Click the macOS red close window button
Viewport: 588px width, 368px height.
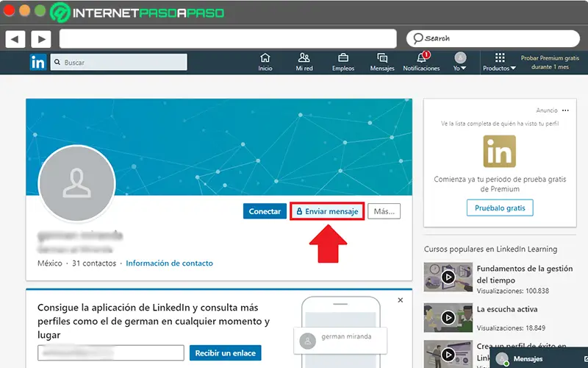9,10
